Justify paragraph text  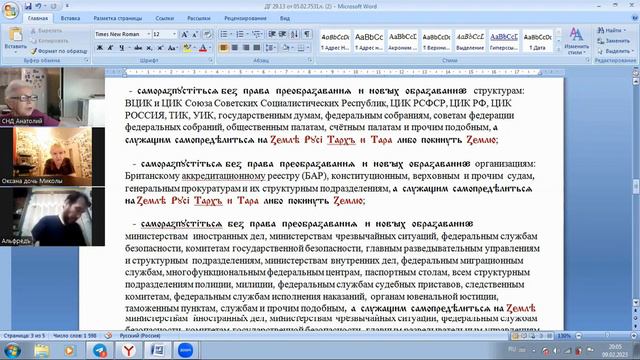257,48
